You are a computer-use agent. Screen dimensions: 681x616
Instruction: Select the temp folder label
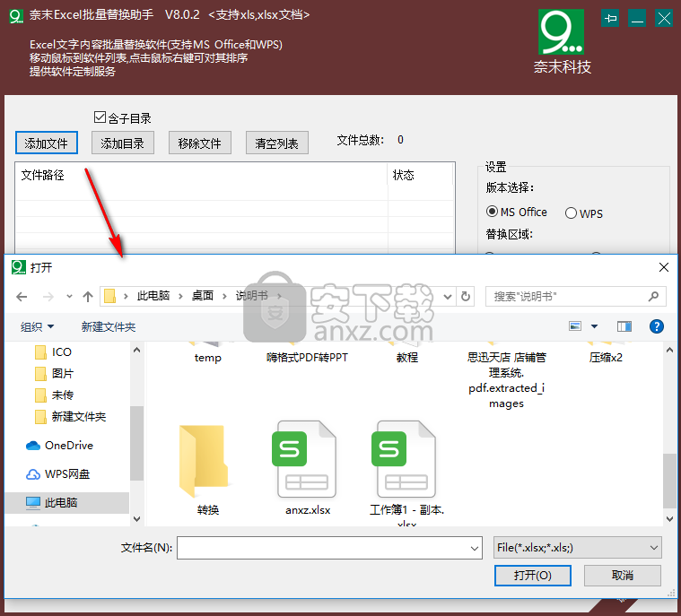(207, 358)
